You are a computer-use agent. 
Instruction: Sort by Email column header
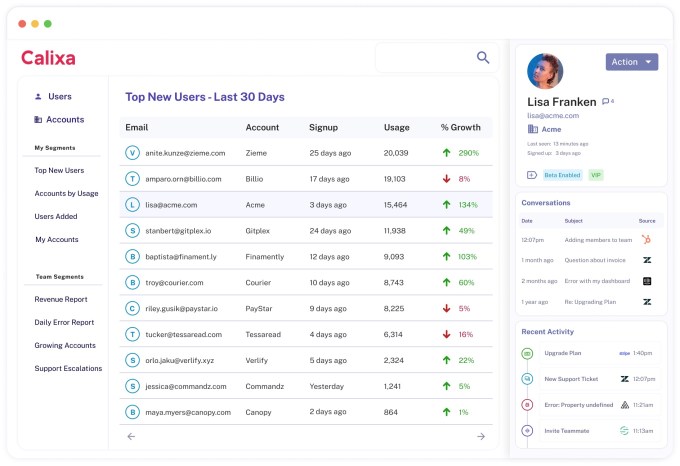[137, 127]
